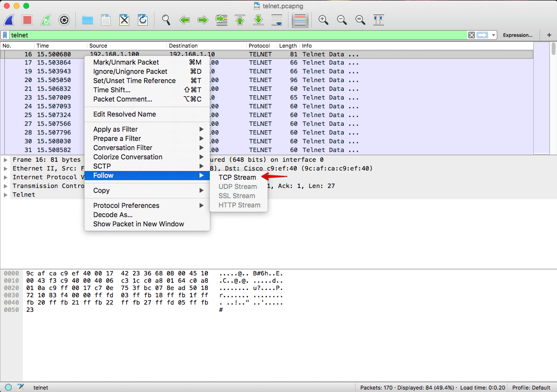Open the display filter history dropdown
The image size is (557, 392).
[x=494, y=35]
